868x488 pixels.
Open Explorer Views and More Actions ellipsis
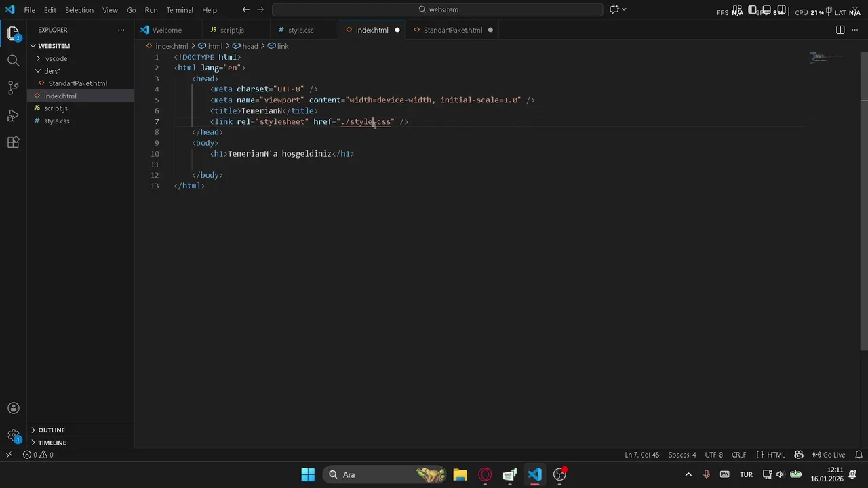[x=121, y=30]
